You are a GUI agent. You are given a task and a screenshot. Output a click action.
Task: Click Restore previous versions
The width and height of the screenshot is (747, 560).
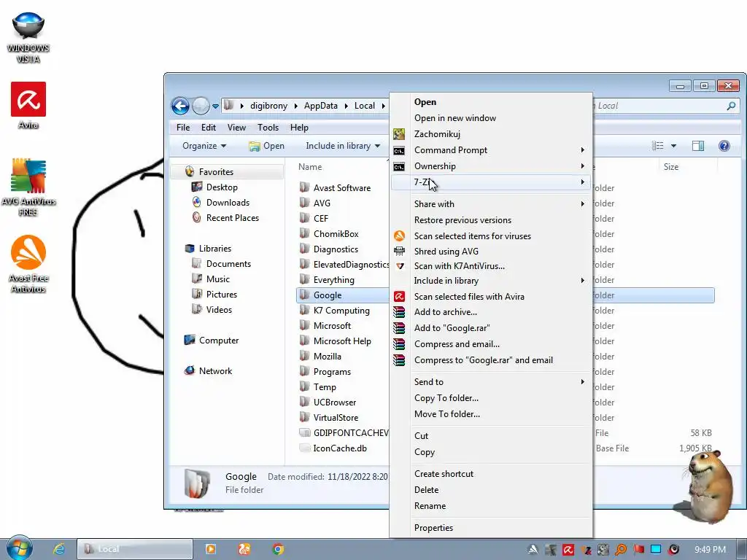(x=491, y=220)
